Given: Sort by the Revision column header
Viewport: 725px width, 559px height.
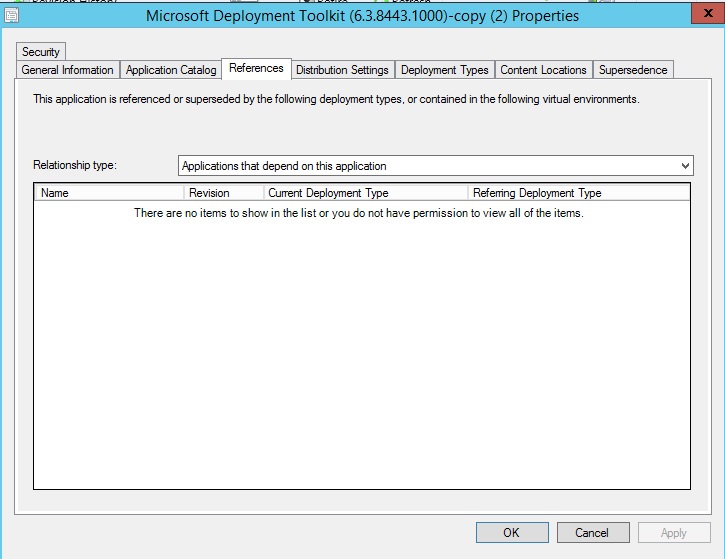Looking at the screenshot, I should [x=224, y=193].
